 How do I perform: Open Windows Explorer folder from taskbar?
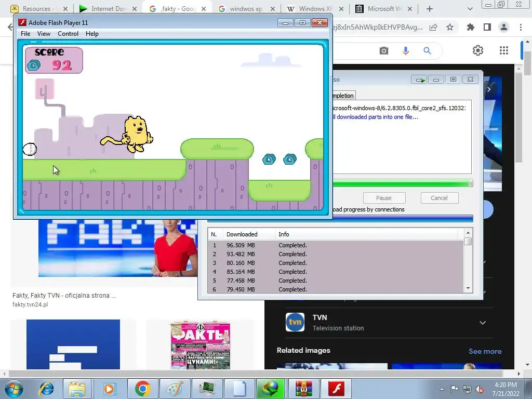click(x=77, y=389)
